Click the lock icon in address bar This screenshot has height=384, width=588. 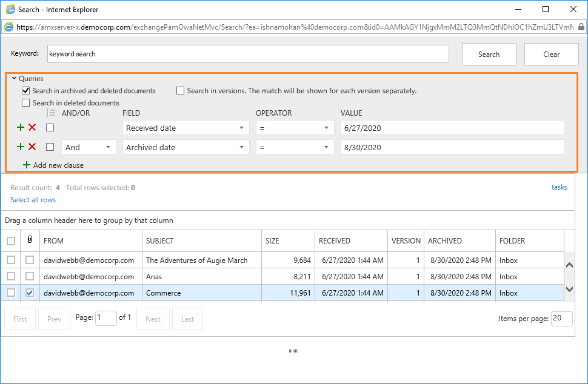[581, 27]
